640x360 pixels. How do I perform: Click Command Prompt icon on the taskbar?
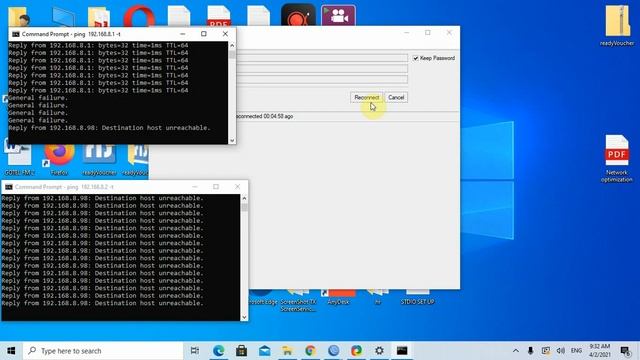(x=402, y=351)
